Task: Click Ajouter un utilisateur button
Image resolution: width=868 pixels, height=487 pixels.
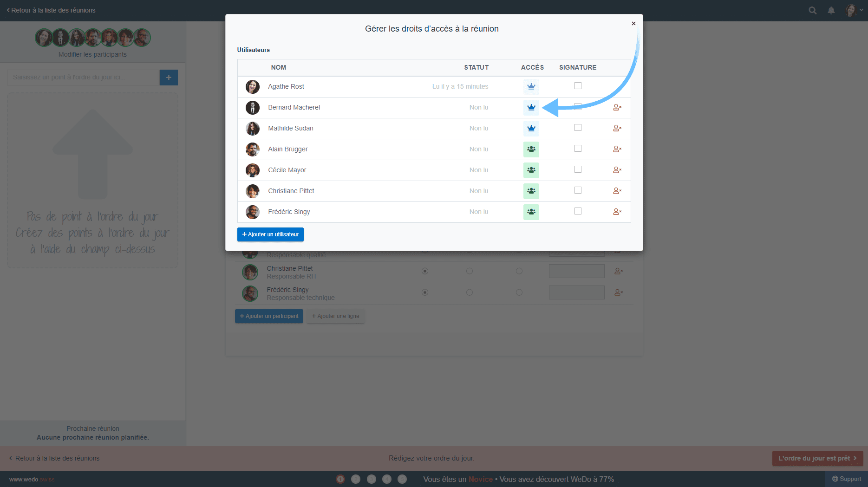Action: [x=270, y=234]
